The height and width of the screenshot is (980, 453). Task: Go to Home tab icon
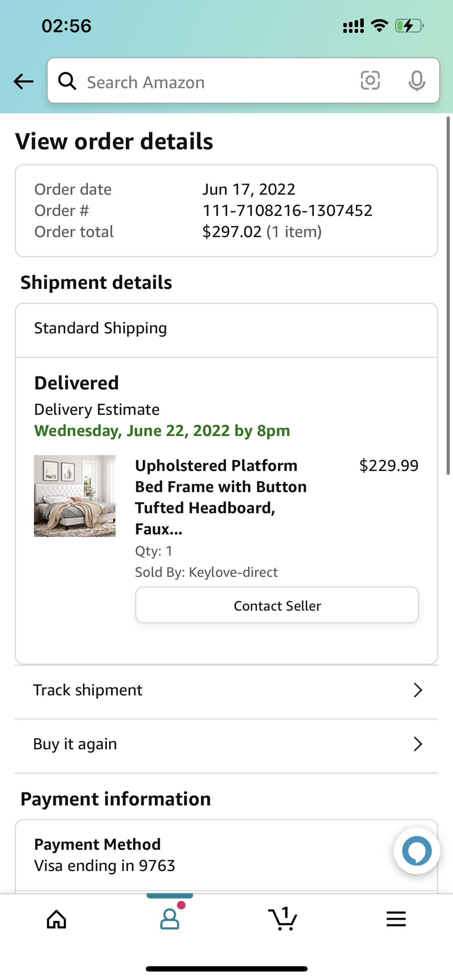click(56, 919)
